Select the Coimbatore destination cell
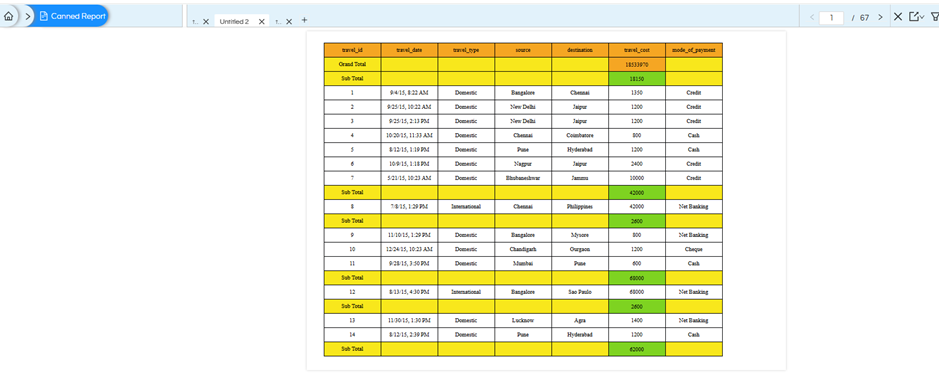 pos(580,135)
